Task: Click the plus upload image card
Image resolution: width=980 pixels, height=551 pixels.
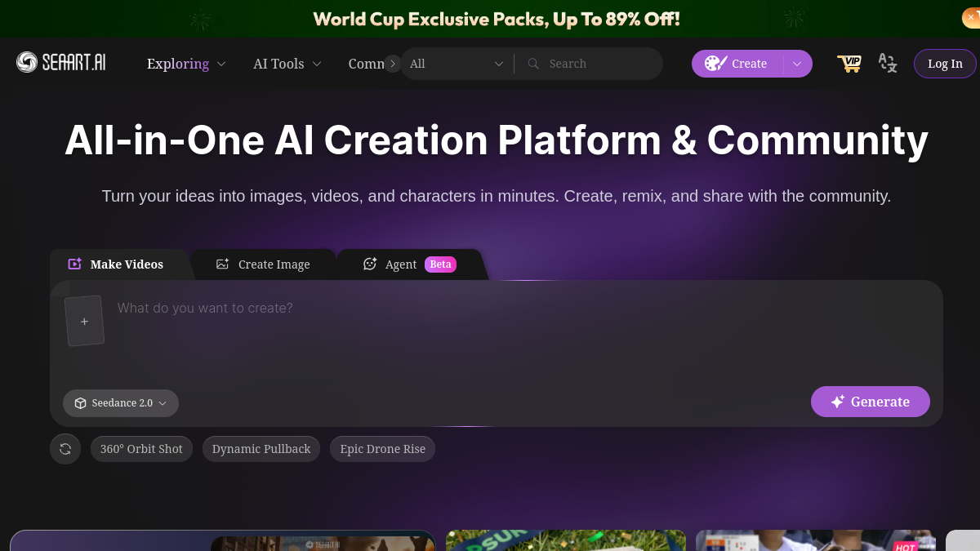Action: 84,321
